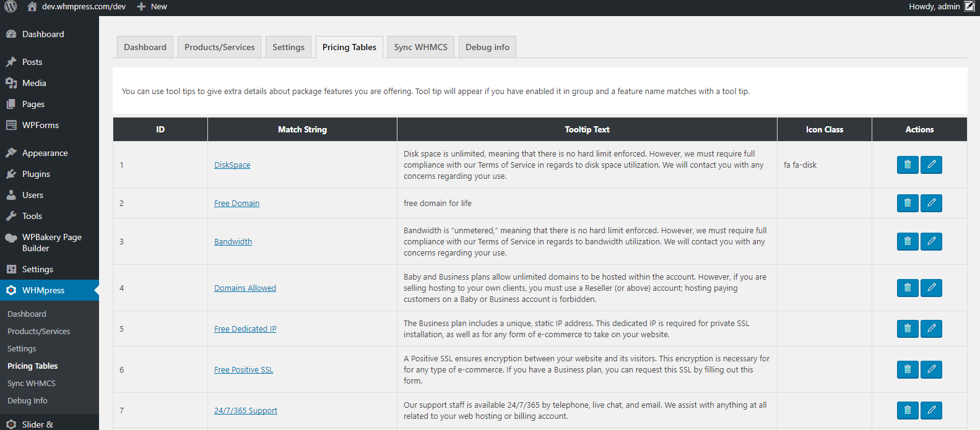The height and width of the screenshot is (430, 980).
Task: Open the Free Positive SSL link
Action: pyautogui.click(x=243, y=369)
